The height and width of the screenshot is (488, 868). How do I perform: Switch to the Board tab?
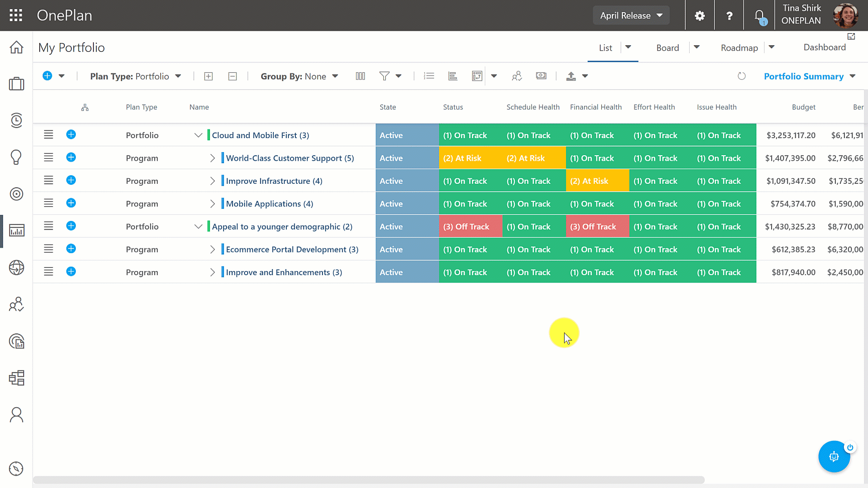click(x=668, y=48)
